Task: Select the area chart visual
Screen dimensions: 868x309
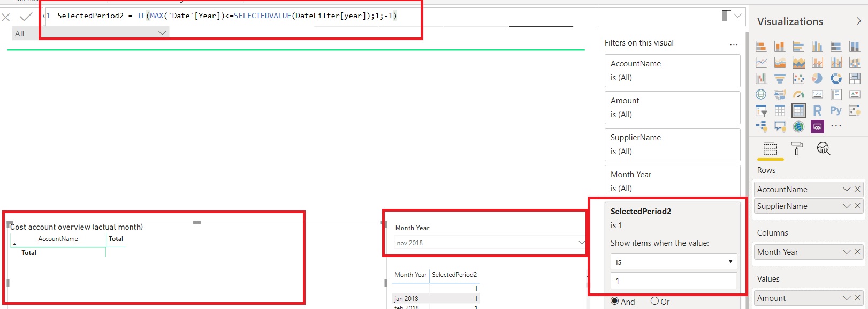Action: pyautogui.click(x=780, y=63)
